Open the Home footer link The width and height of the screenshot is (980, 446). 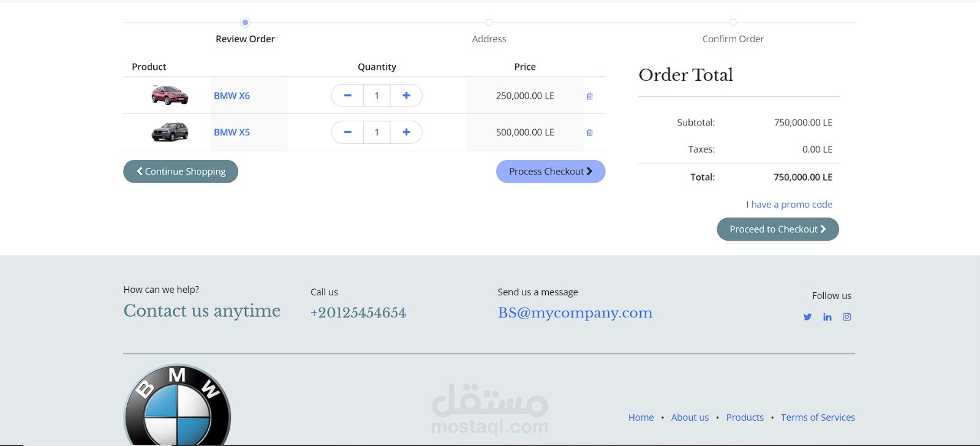coord(641,417)
